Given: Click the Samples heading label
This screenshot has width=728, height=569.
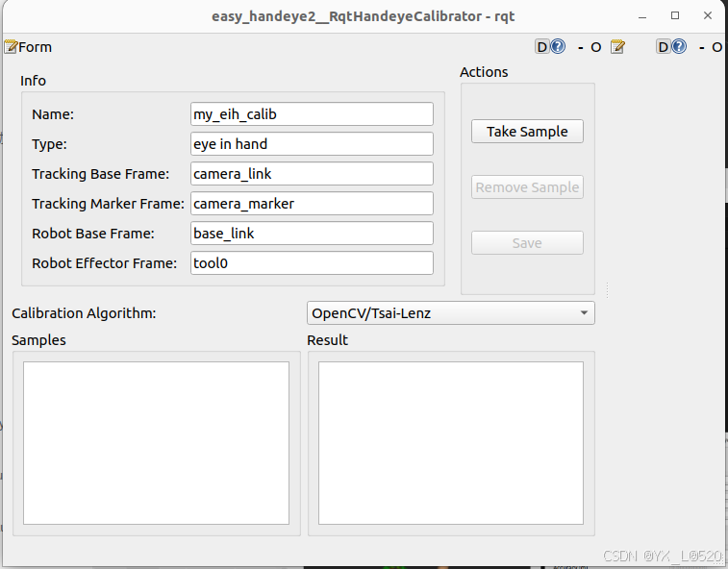Looking at the screenshot, I should pyautogui.click(x=38, y=340).
